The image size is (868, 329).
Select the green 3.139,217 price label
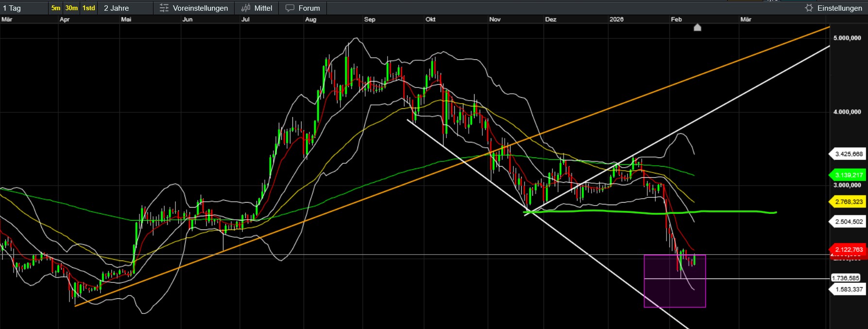click(x=849, y=175)
